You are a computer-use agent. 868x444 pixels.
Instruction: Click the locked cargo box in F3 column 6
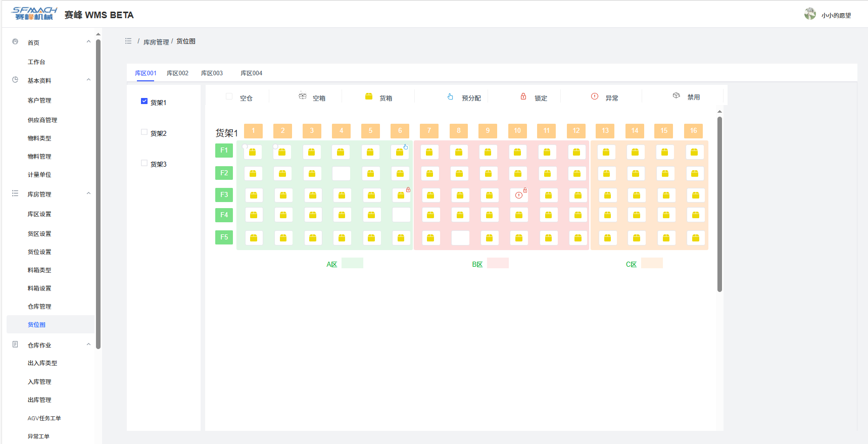coord(401,195)
